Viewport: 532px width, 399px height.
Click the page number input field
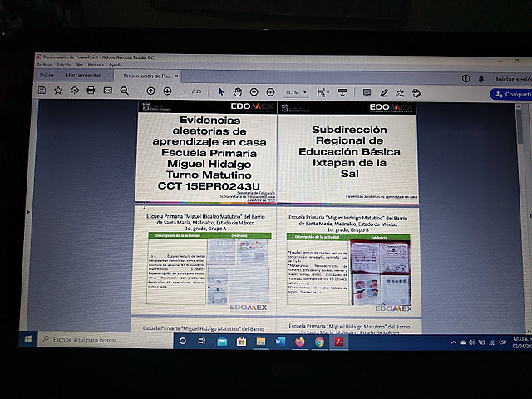(x=185, y=91)
